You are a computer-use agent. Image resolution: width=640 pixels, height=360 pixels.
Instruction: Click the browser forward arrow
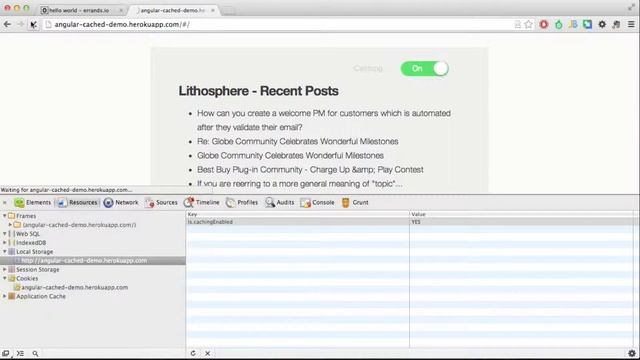click(20, 24)
